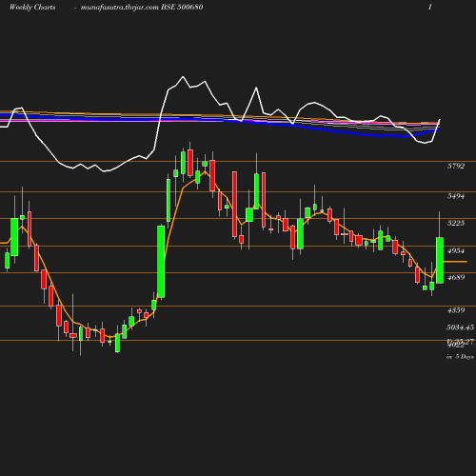The height and width of the screenshot is (476, 476).
Task: Click the '5225' price level label
Action: click(x=456, y=223)
